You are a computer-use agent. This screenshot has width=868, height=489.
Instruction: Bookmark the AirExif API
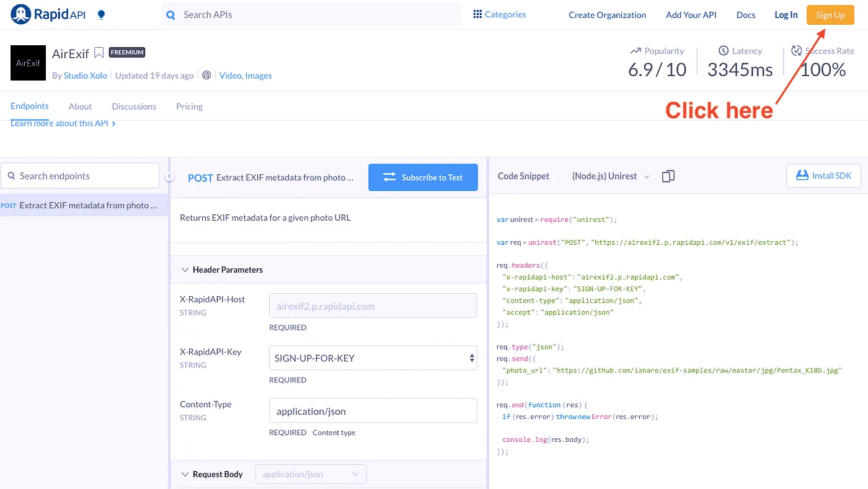coord(99,53)
